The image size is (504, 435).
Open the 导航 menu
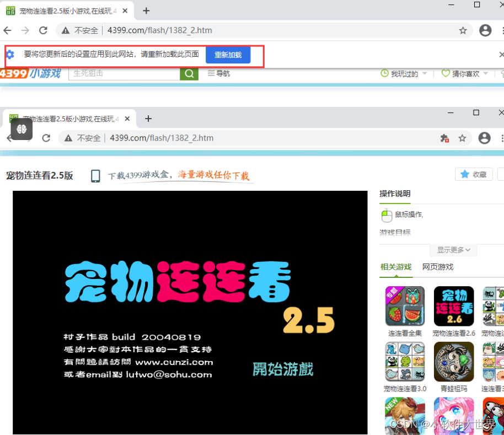pos(219,73)
